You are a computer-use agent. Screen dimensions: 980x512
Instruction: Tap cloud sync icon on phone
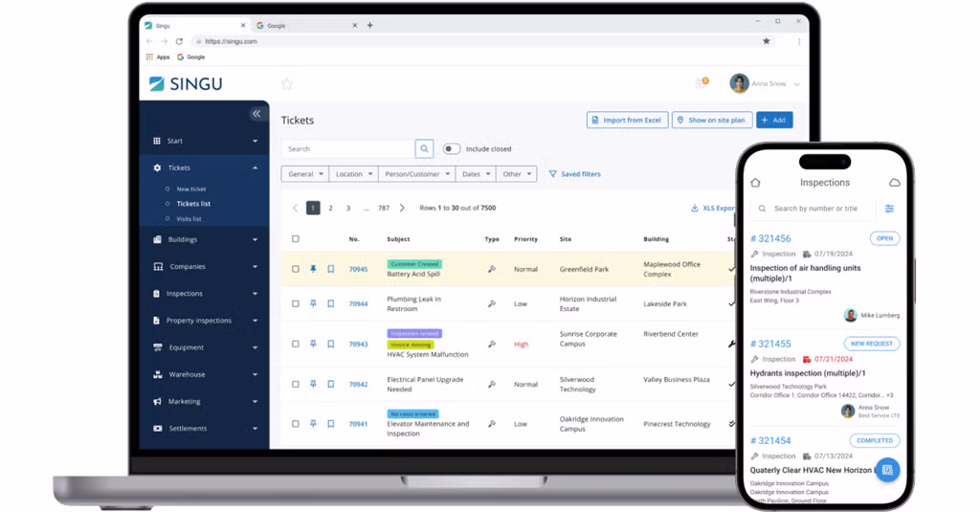(x=895, y=183)
